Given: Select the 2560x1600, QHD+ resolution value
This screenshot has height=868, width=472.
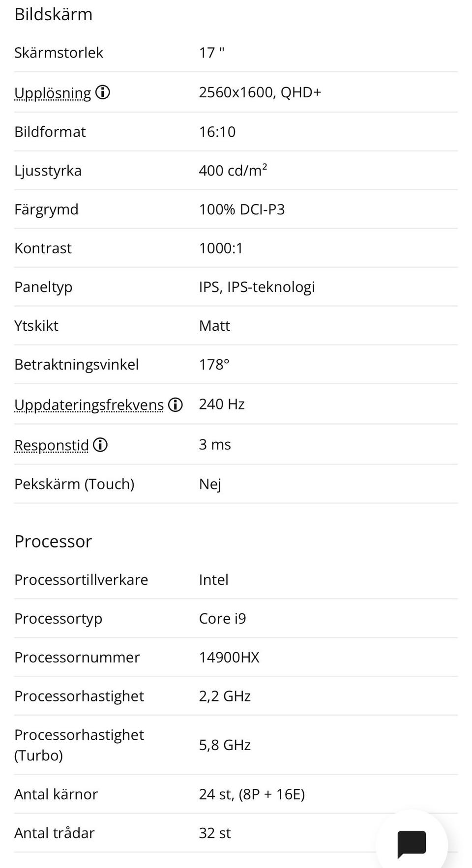Looking at the screenshot, I should 260,92.
